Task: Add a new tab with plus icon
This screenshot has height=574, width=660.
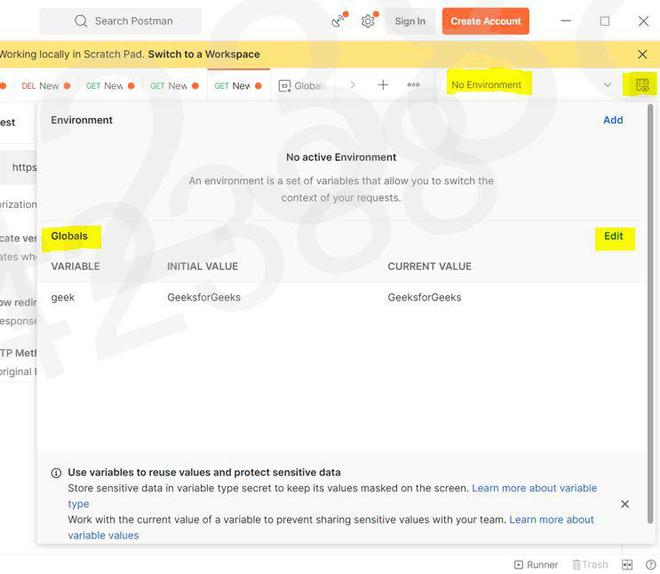Action: pyautogui.click(x=383, y=85)
